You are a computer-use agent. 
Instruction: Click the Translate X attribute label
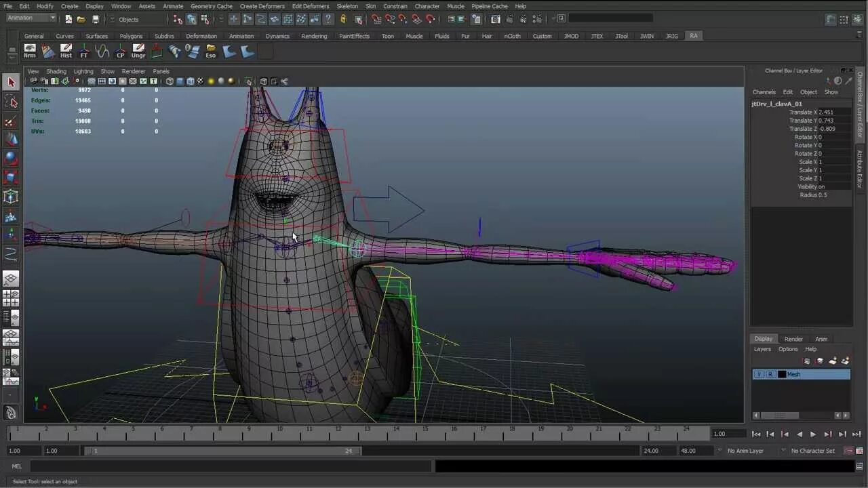[x=803, y=112]
